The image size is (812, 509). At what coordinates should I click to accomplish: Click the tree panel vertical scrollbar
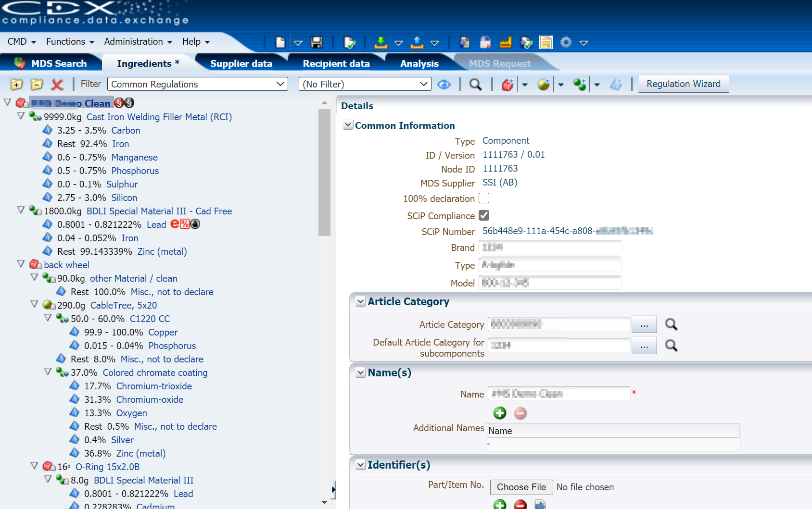pyautogui.click(x=324, y=172)
